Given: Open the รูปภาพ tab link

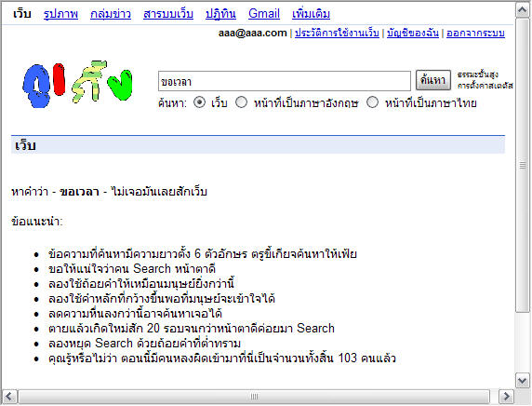Looking at the screenshot, I should click(x=60, y=14).
